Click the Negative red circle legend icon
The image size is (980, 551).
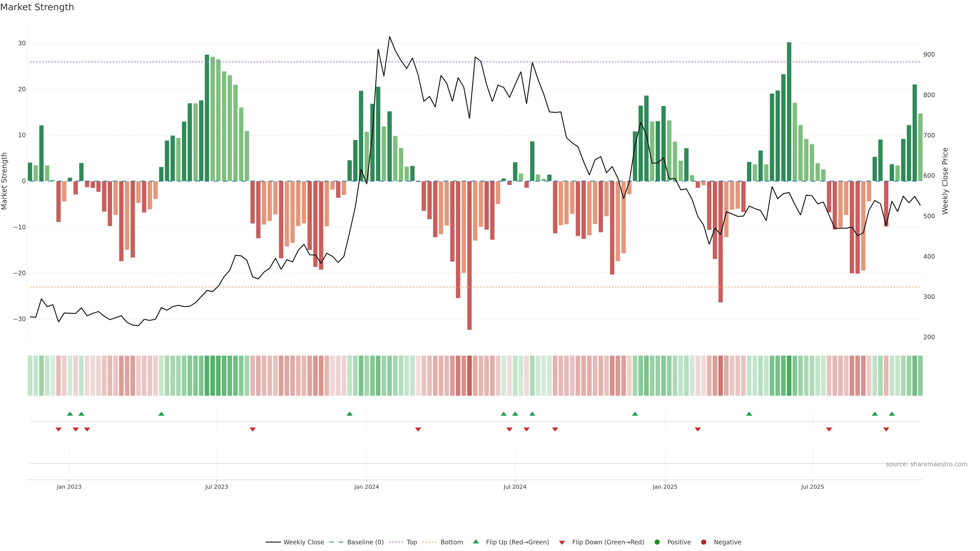click(703, 542)
